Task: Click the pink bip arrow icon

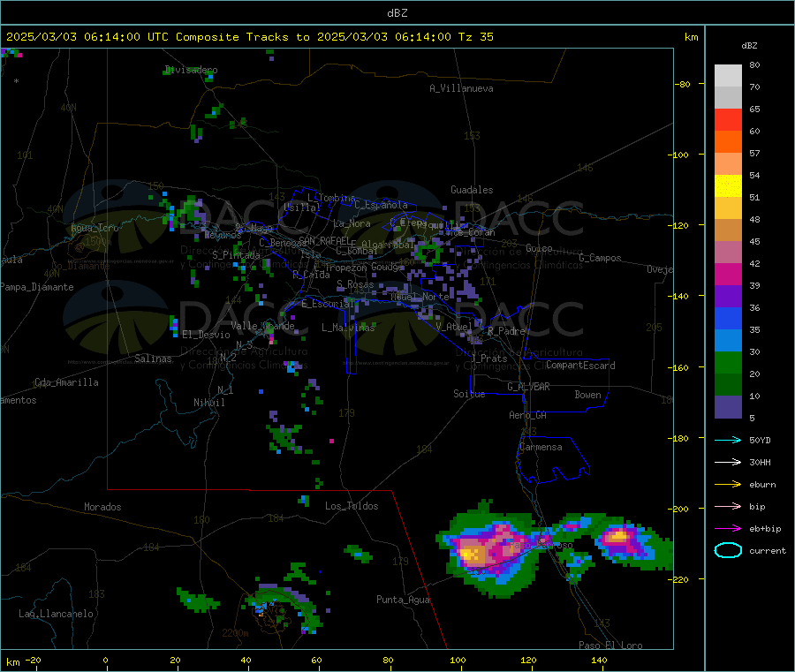Action: pos(728,506)
